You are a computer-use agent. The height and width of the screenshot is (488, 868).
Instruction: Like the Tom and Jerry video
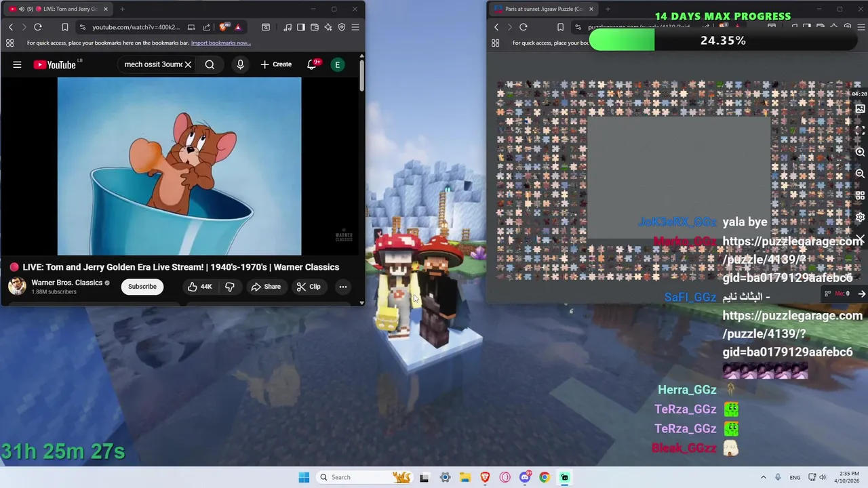(x=199, y=287)
